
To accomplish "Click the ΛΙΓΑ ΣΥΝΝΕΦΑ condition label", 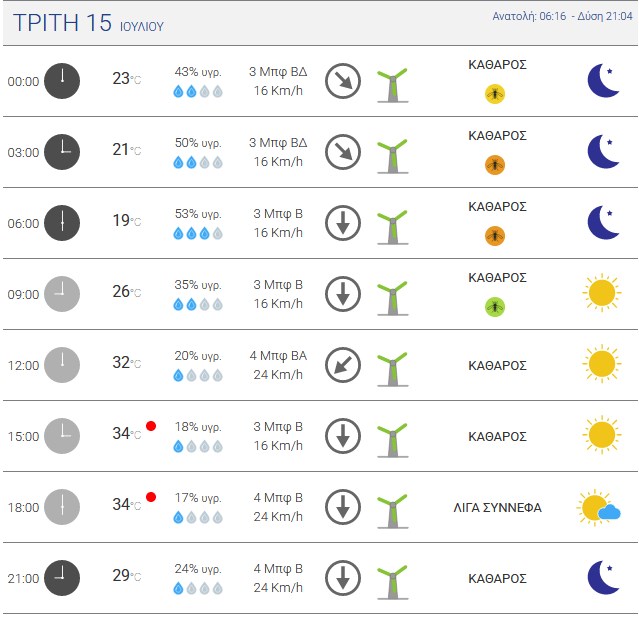I will pos(498,508).
